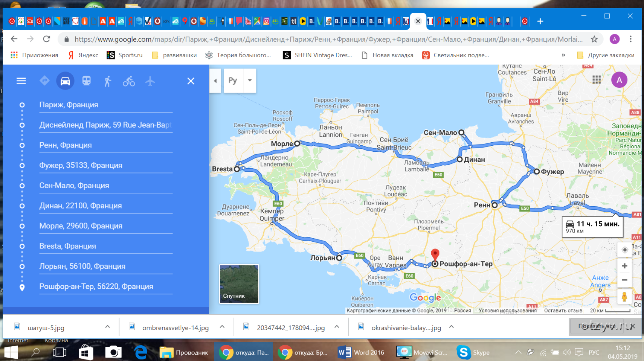Select the Bresta, Франция waypoint
The image size is (644, 361).
[x=106, y=246]
